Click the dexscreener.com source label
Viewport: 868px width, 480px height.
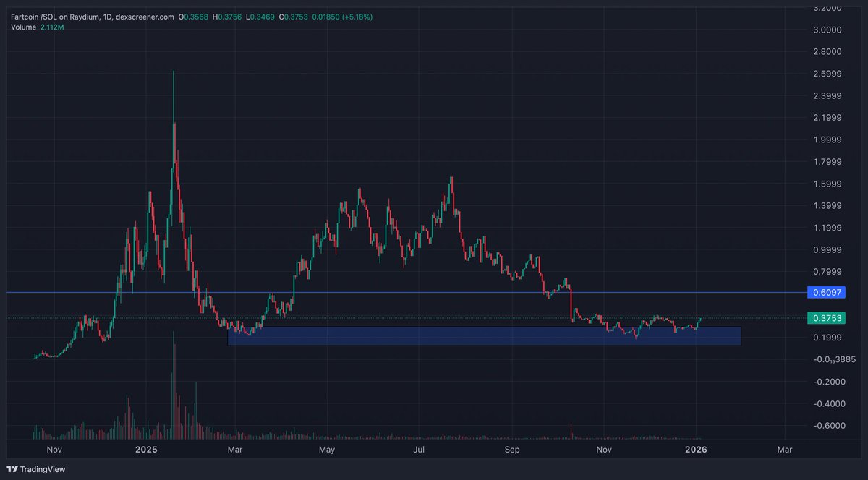click(x=145, y=17)
